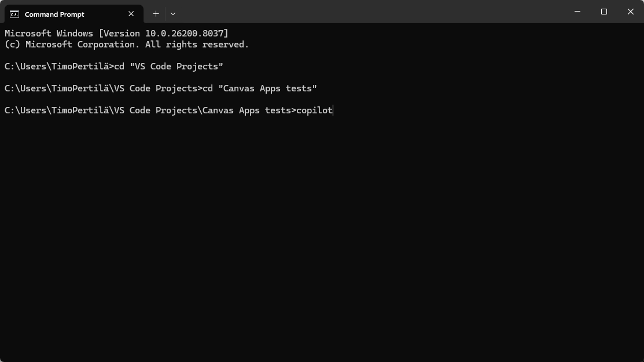
Task: Expand the new tab profile dropdown
Action: 173,13
